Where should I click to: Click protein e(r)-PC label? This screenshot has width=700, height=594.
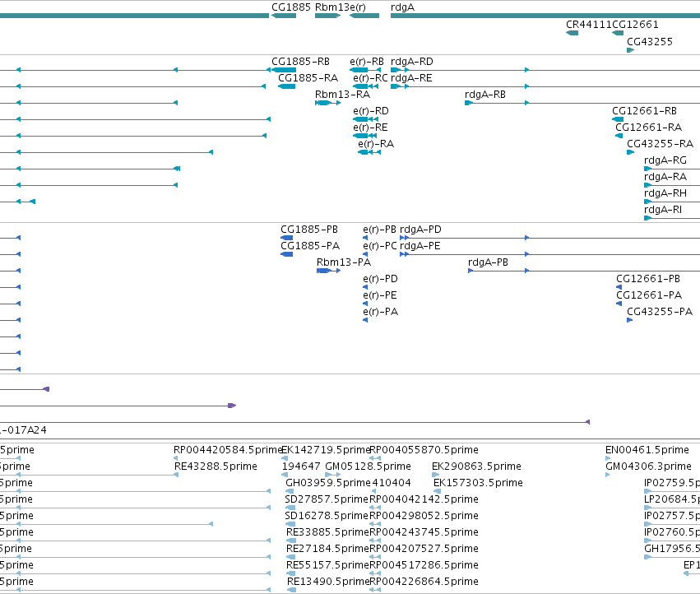[x=379, y=246]
